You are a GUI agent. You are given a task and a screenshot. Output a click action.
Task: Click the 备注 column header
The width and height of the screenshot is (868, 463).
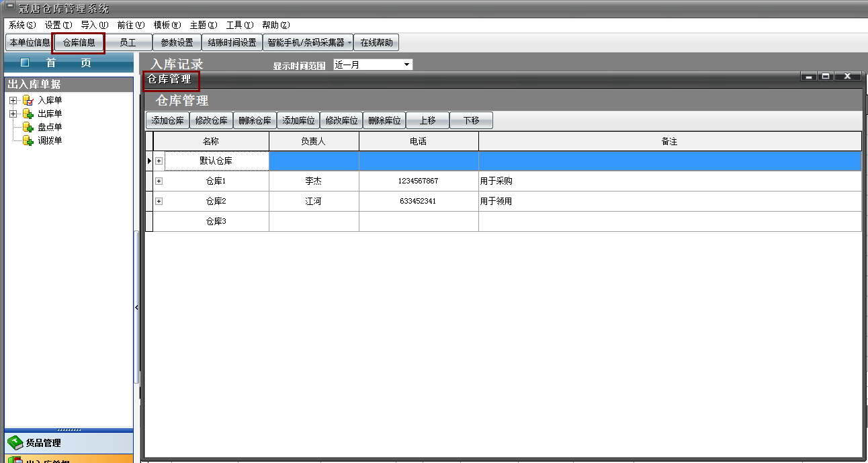(x=670, y=141)
